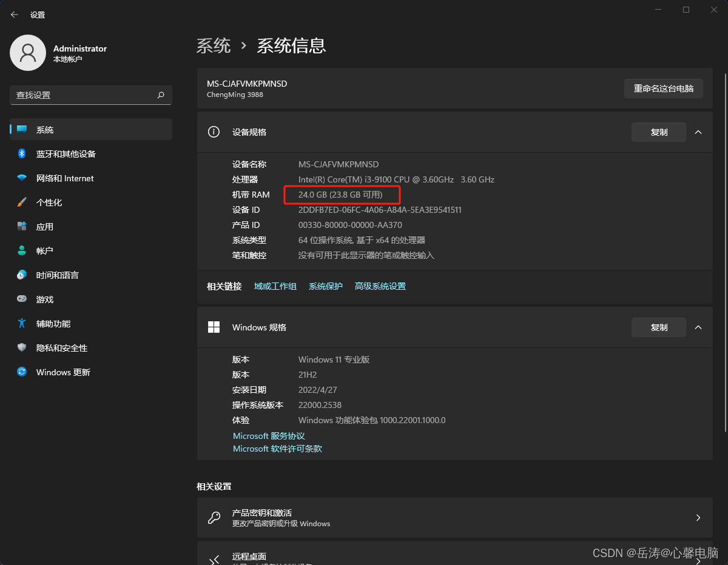
Task: Open 个性化 settings in sidebar
Action: [x=91, y=202]
